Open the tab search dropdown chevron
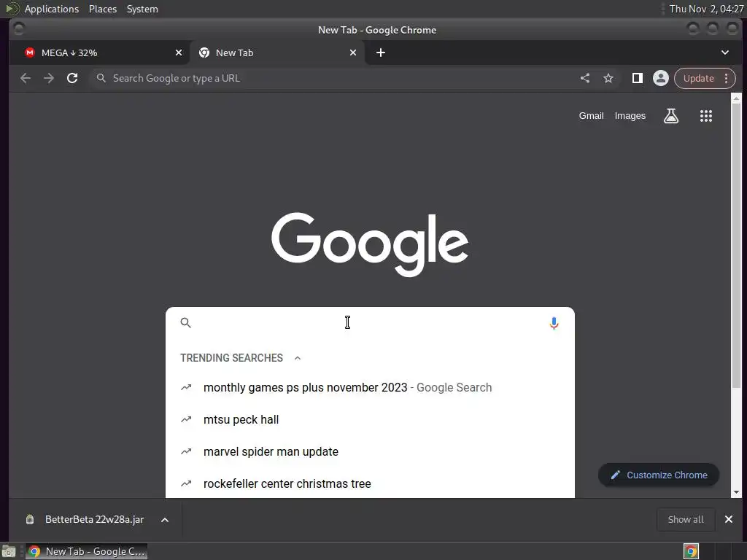This screenshot has width=747, height=560. click(724, 52)
